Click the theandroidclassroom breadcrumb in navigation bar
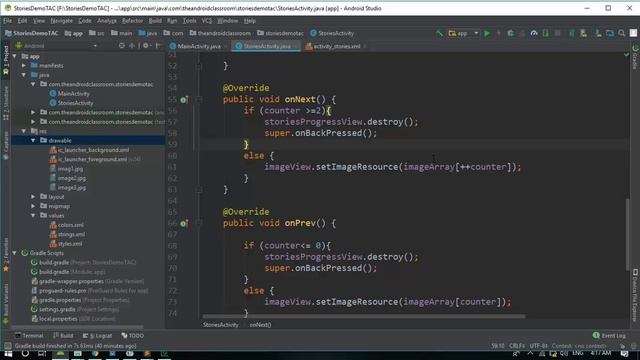 220,33
